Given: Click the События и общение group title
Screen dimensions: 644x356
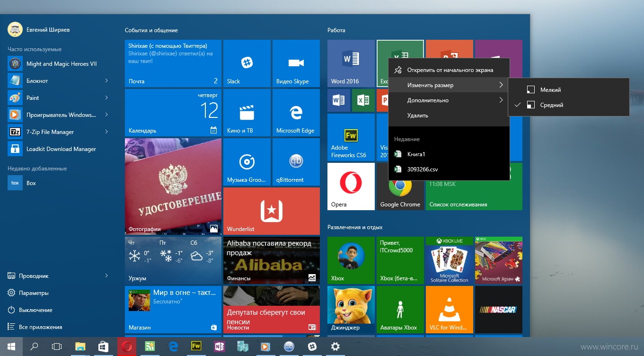Looking at the screenshot, I should pos(151,30).
